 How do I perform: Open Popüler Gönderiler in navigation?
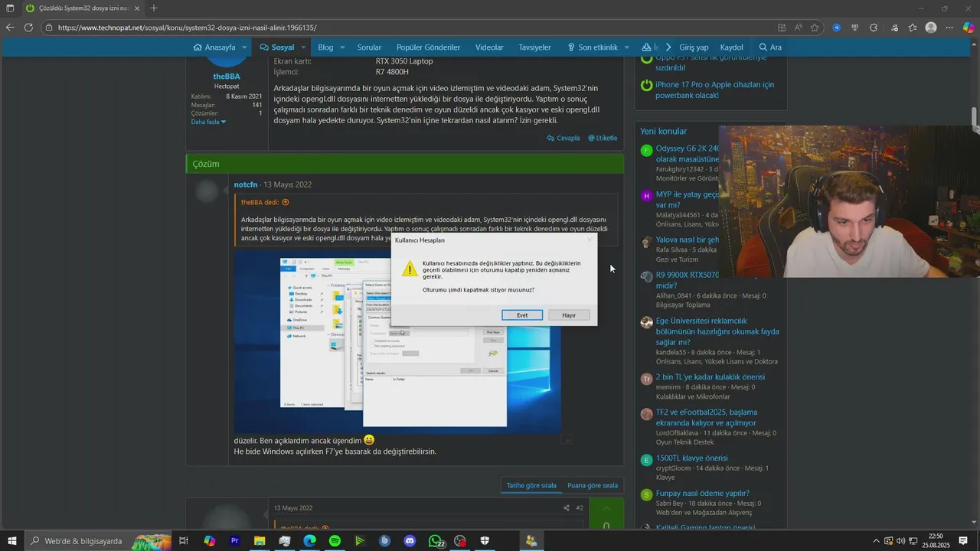[x=428, y=47]
